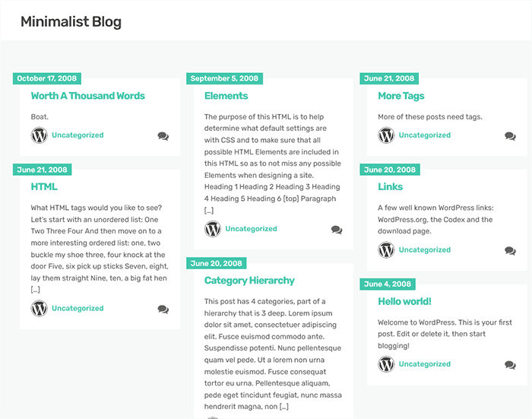Screen dimensions: 532x419
Task: Open the Elements post title
Action: tap(226, 96)
